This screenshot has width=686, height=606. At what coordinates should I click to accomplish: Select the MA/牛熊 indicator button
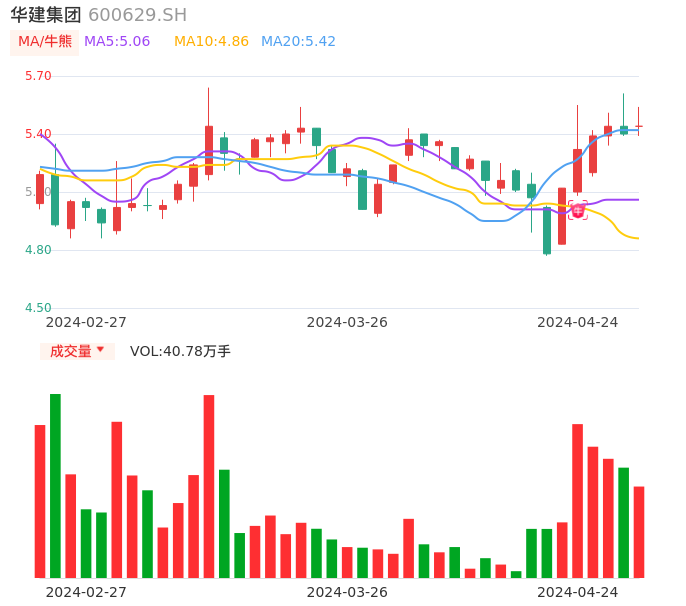point(44,42)
